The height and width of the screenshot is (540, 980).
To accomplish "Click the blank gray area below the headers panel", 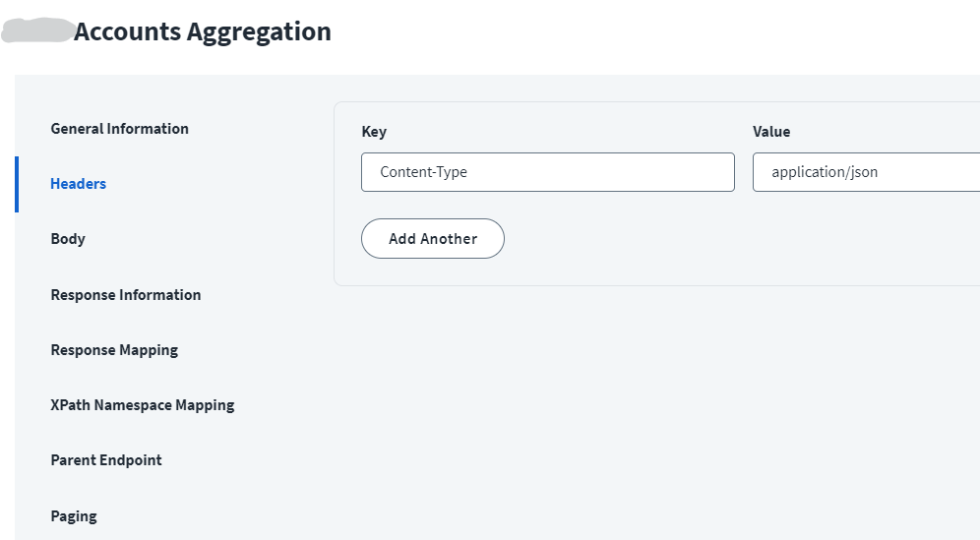I will (x=649, y=413).
